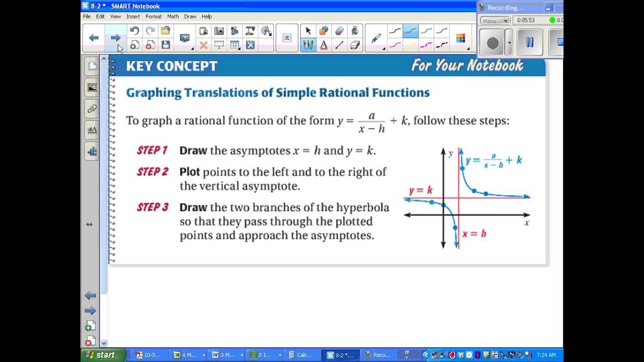
Task: Select the Shapes tool
Action: 324,31
